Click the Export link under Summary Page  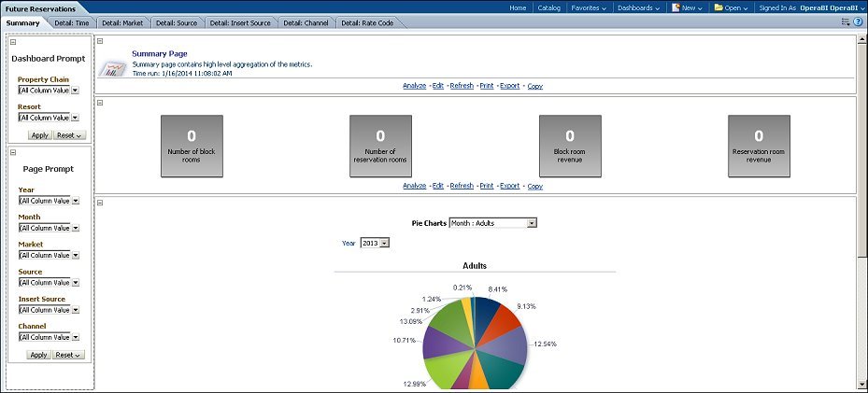tap(509, 86)
